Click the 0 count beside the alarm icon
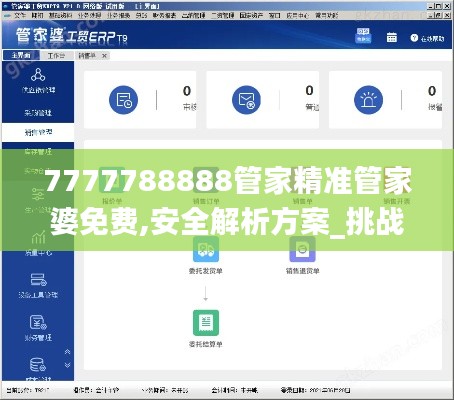Viewport: 454px width, 400px height. (432, 91)
